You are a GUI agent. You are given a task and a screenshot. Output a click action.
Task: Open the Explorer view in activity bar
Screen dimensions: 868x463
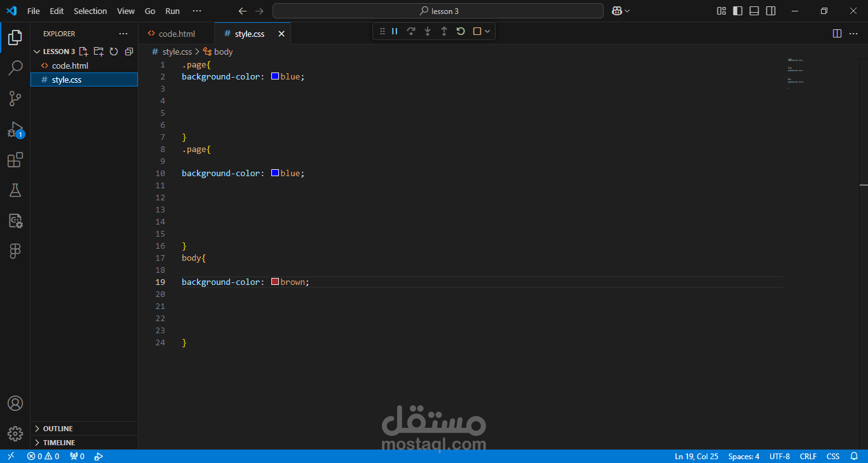(x=15, y=38)
